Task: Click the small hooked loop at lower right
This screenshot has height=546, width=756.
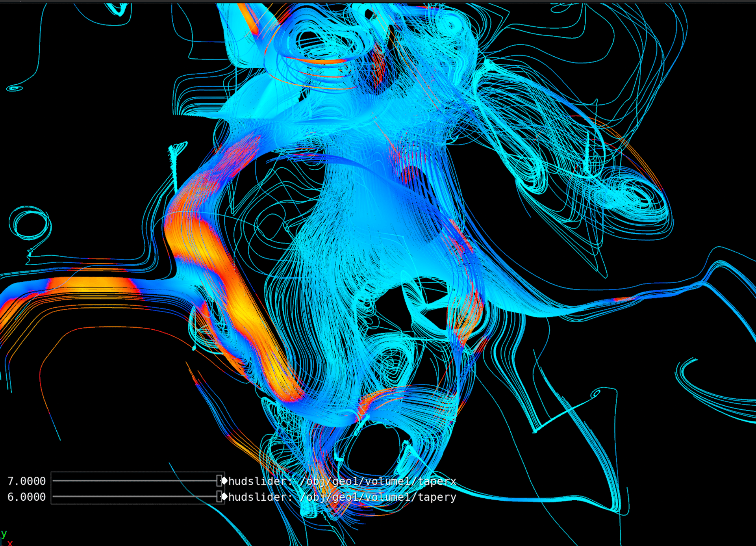Action: click(x=596, y=393)
